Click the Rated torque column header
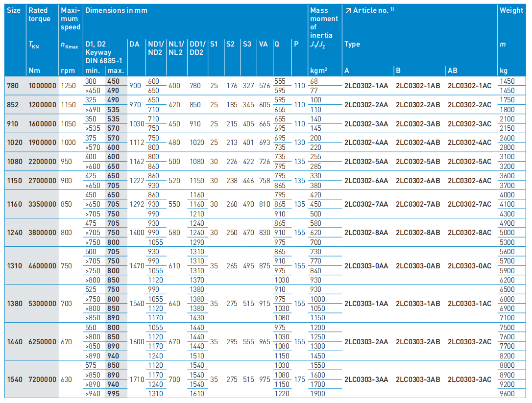Image resolution: width=532 pixels, height=403 pixels. click(39, 15)
